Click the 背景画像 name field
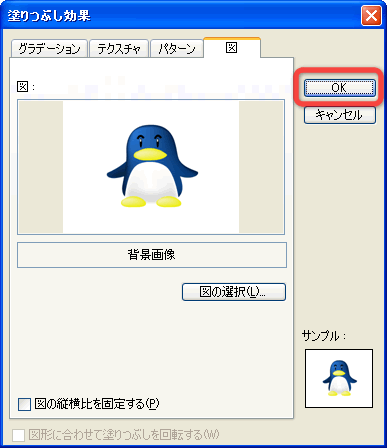Image resolution: width=387 pixels, height=448 pixels. tap(152, 255)
